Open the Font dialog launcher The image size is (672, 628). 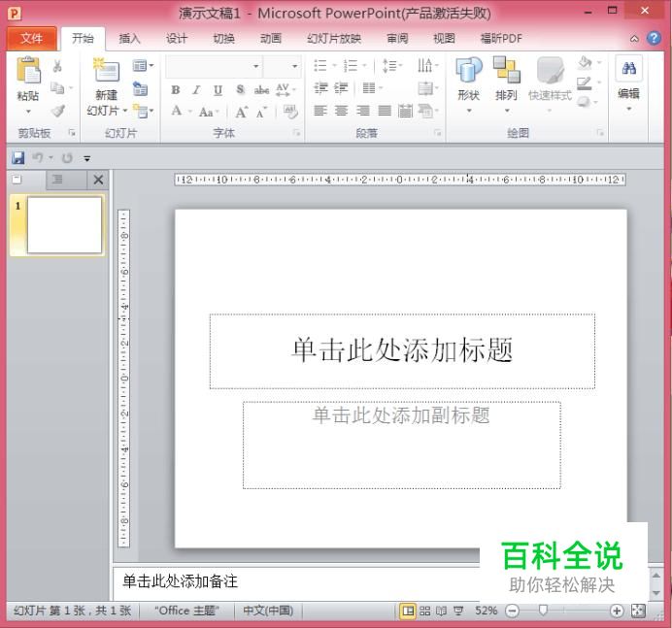pos(297,133)
